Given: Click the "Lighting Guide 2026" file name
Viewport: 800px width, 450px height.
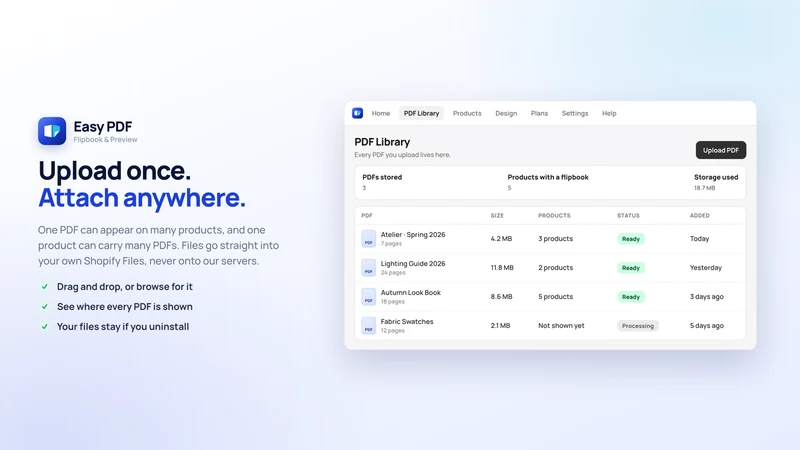Looking at the screenshot, I should pos(413,264).
